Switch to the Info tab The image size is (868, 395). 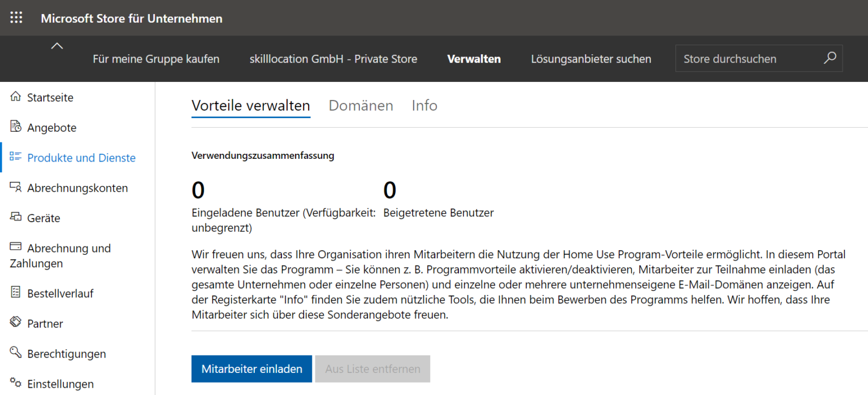tap(424, 106)
